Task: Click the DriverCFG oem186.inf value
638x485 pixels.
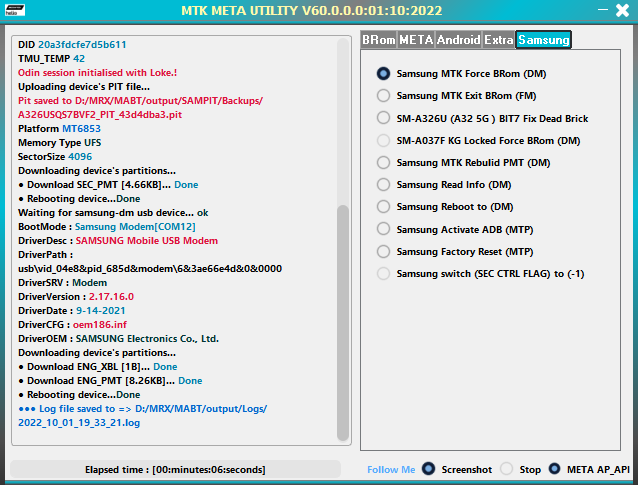Action: pos(100,325)
